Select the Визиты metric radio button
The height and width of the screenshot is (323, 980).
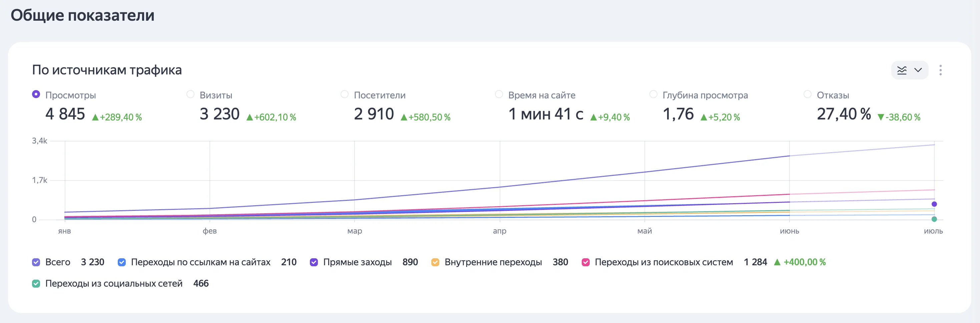[190, 94]
